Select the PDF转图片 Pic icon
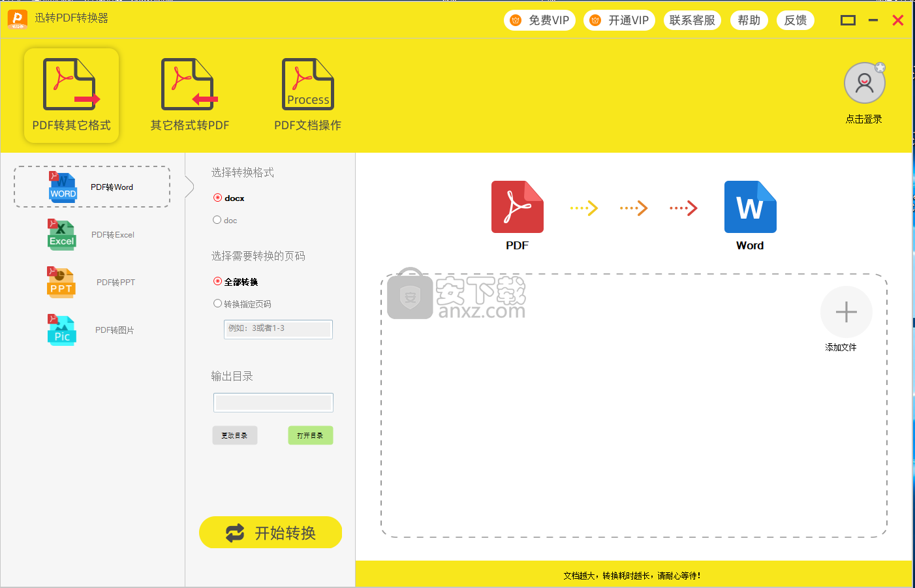The width and height of the screenshot is (915, 588). [62, 330]
